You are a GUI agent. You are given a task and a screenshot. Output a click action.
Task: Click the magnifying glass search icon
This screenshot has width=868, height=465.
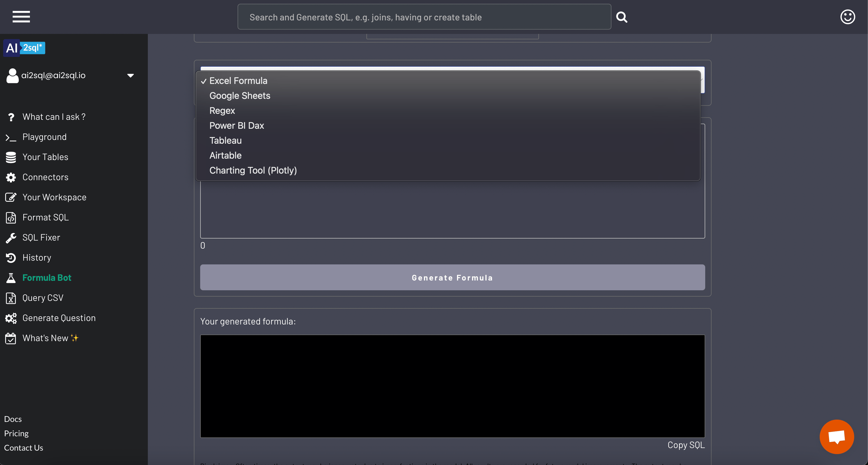(x=622, y=17)
